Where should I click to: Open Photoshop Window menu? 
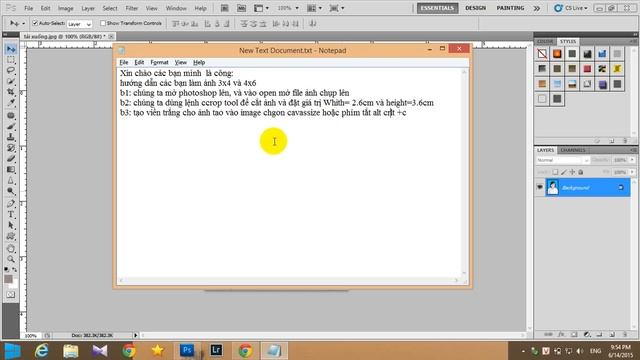176,8
